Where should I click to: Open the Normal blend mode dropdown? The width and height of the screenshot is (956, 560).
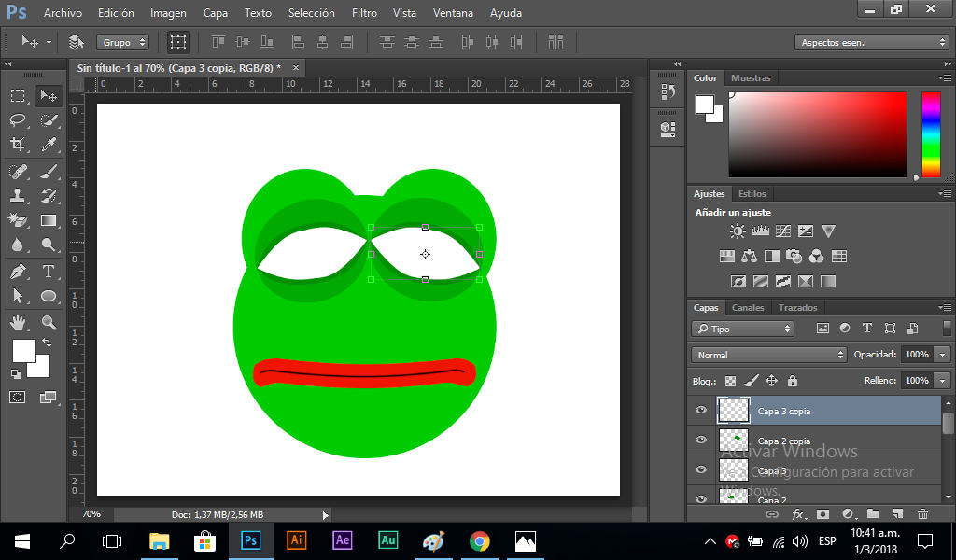pos(769,355)
